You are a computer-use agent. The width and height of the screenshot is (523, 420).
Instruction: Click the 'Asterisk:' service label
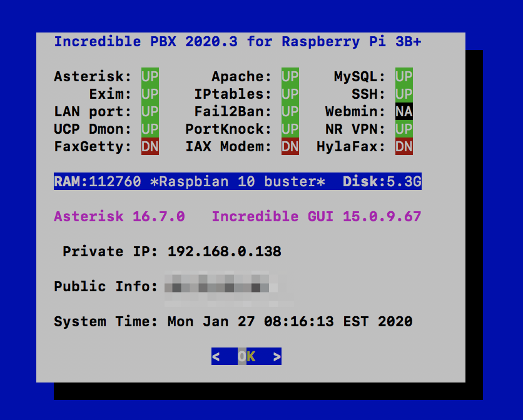[93, 77]
